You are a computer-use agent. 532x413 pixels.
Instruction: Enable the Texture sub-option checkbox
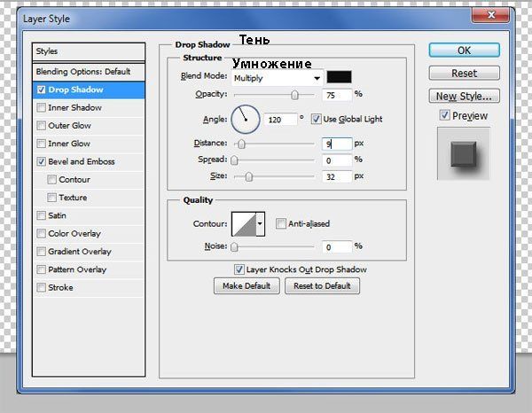click(x=52, y=198)
